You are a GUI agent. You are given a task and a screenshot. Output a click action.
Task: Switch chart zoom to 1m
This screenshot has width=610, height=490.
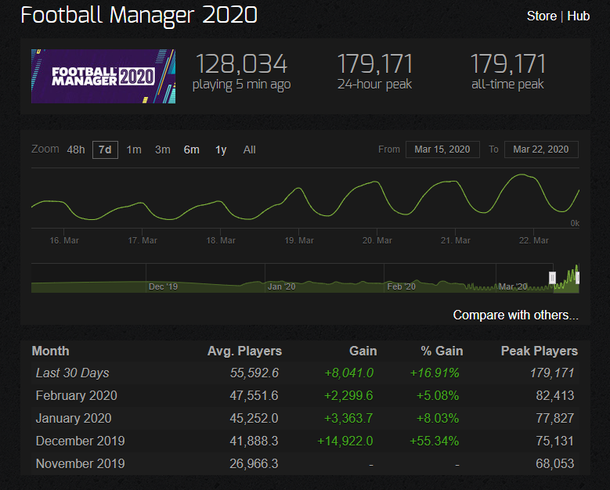(134, 150)
